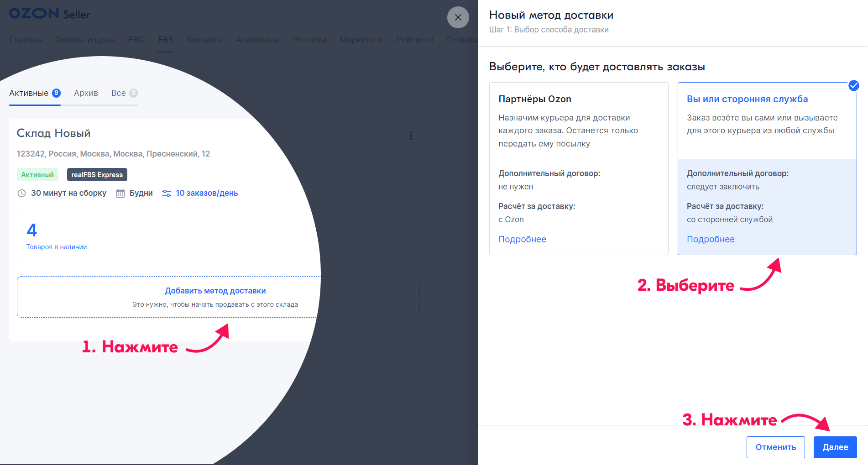The image size is (868, 466).
Task: Click the clock icon for assembly time
Action: tap(21, 194)
